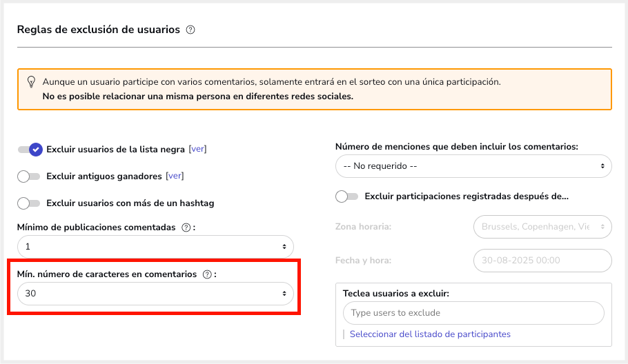Click the Teclea usuarios a excluir label
The width and height of the screenshot is (628, 364).
click(395, 293)
